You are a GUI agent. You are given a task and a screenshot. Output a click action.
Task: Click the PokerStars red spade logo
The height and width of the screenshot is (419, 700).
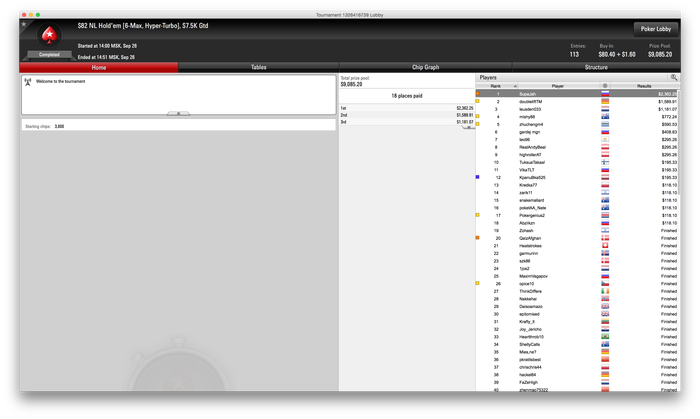coord(49,35)
